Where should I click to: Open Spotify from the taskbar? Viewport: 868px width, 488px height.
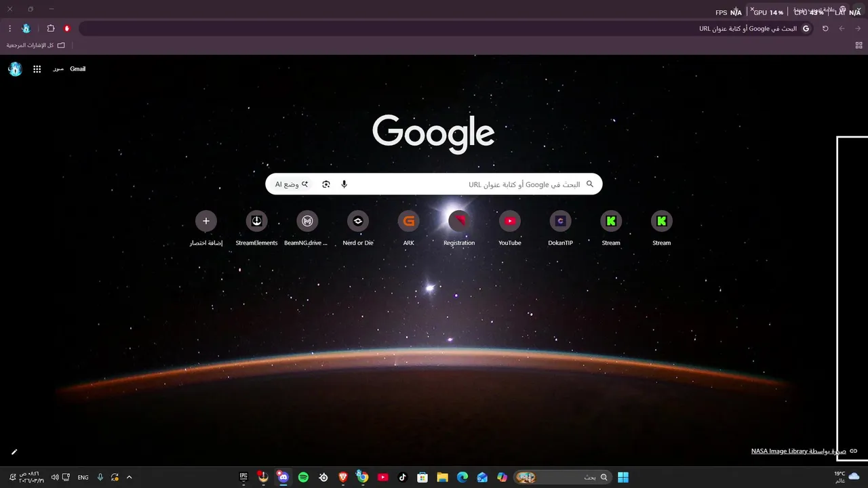pyautogui.click(x=303, y=477)
